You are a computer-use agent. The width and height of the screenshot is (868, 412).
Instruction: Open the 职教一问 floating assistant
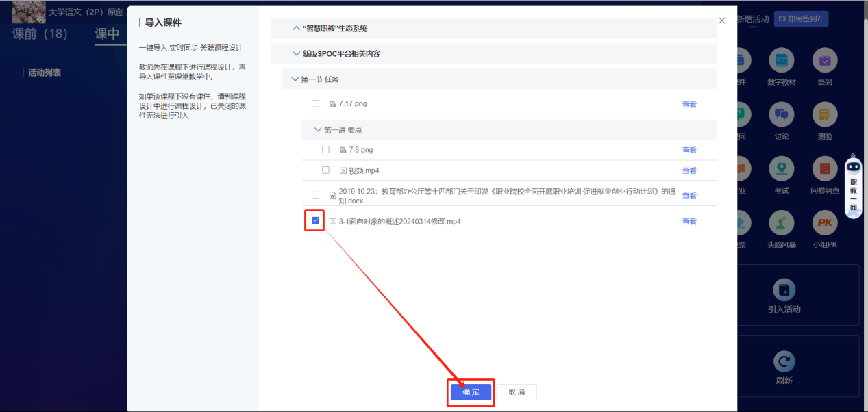853,185
